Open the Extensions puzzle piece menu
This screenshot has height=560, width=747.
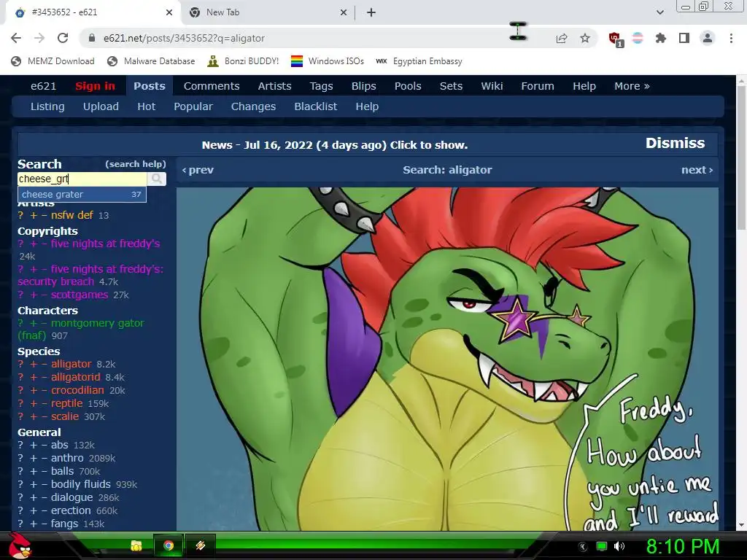tap(661, 38)
